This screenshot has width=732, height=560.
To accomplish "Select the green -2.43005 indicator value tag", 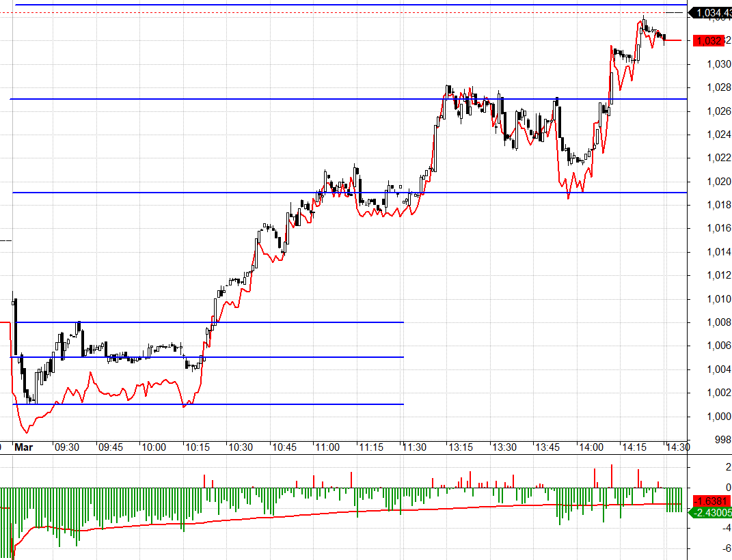I will [711, 512].
